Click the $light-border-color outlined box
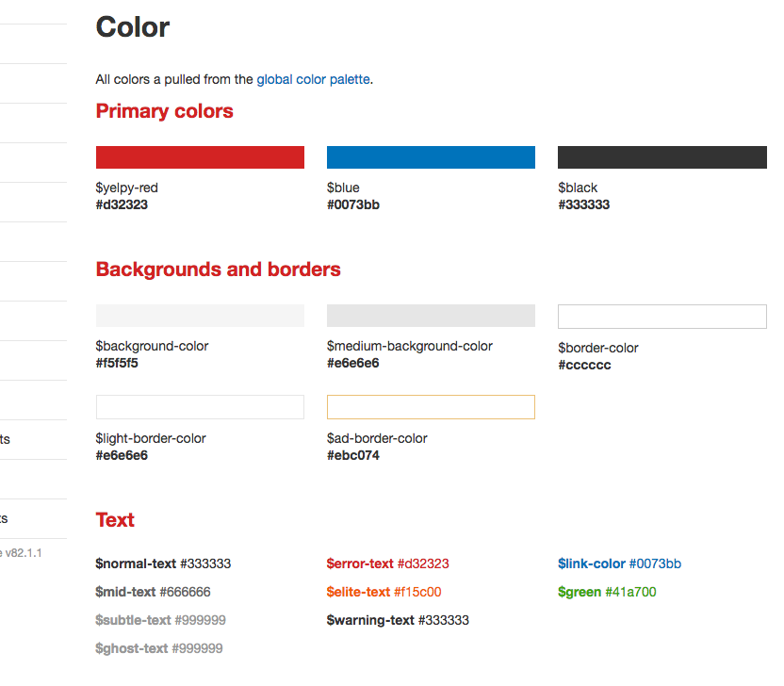 pyautogui.click(x=200, y=407)
